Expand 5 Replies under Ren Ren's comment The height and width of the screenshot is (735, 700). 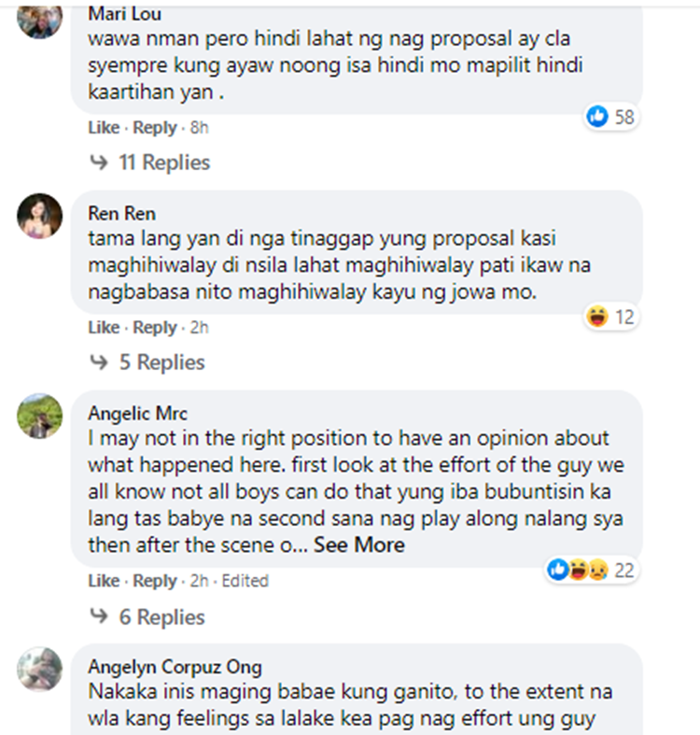tap(147, 362)
